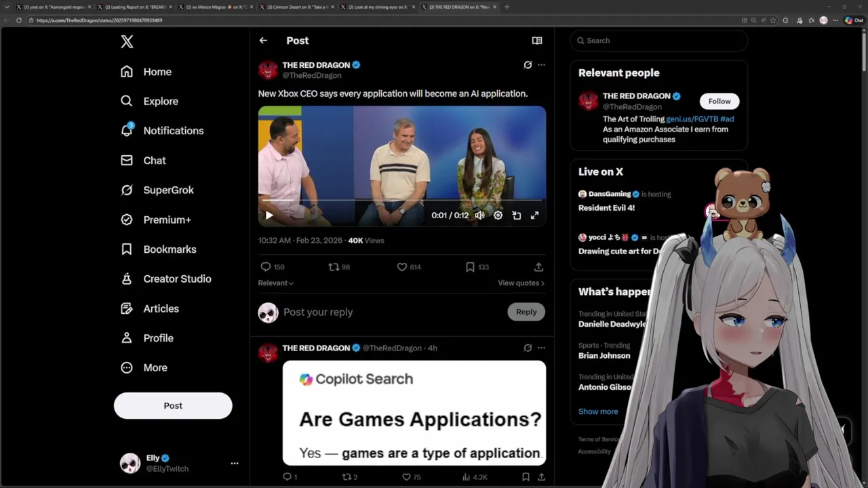This screenshot has width=868, height=488.
Task: Share the Copilot Search reply
Action: point(541,477)
